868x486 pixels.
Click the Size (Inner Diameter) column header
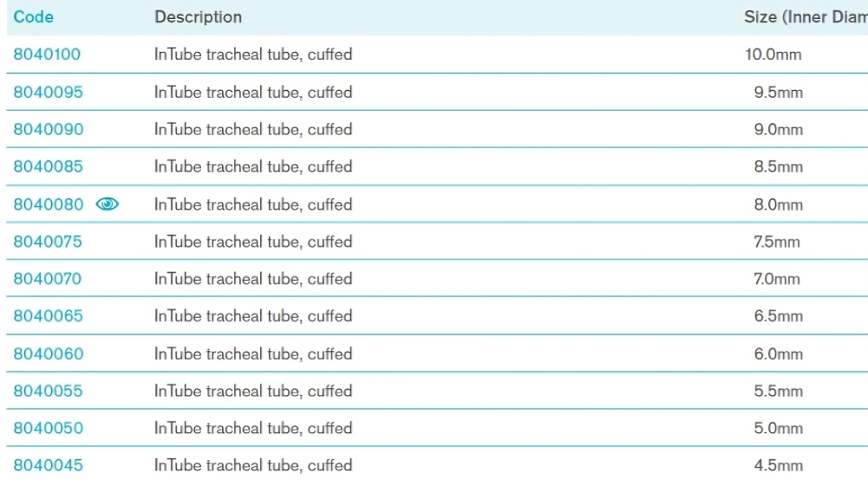[x=805, y=16]
